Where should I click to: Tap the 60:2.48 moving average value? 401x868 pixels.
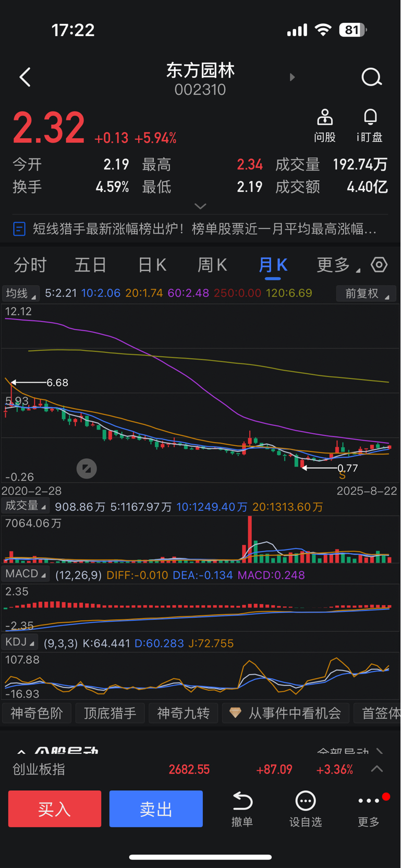[188, 293]
